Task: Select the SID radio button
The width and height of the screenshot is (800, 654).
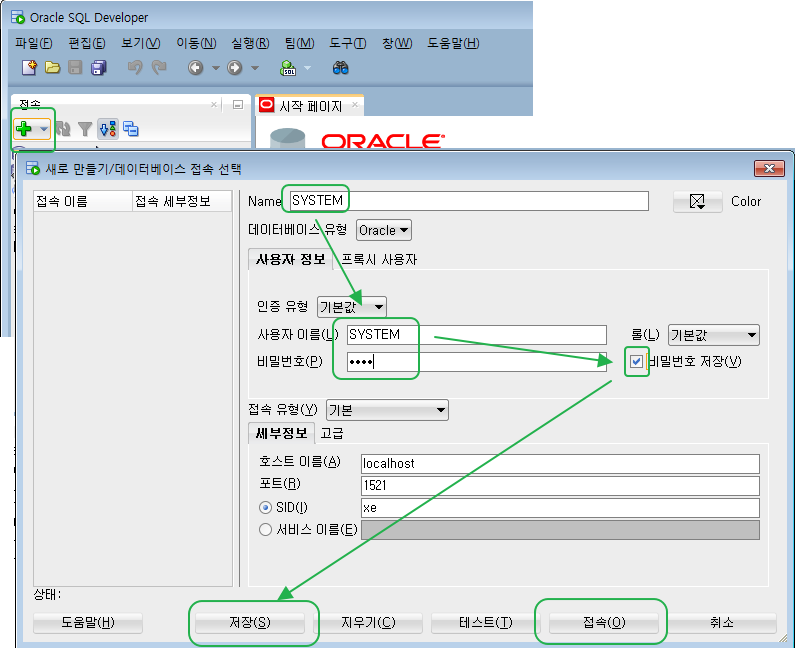Action: 265,508
